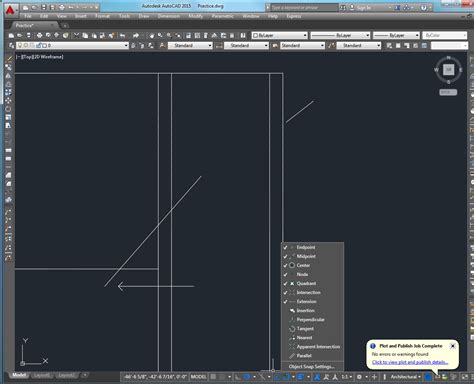The width and height of the screenshot is (474, 384).
Task: Select the Fillet tool
Action: tap(8, 183)
